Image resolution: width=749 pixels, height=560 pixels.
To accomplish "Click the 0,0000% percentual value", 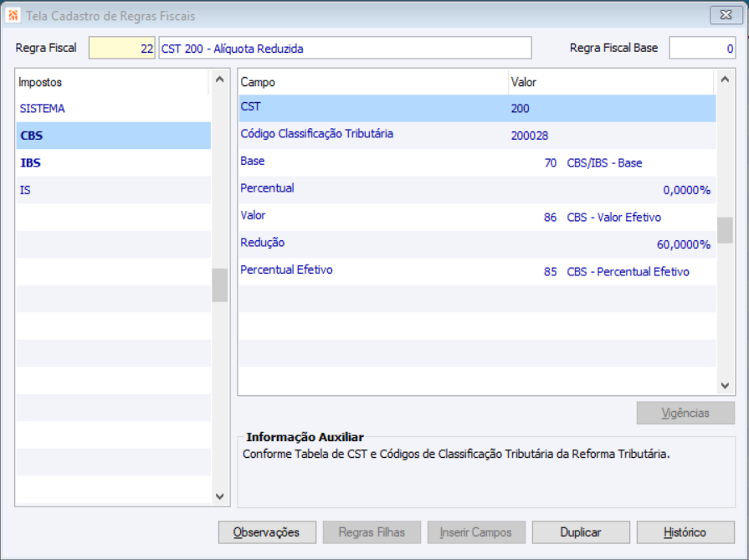I will 686,190.
